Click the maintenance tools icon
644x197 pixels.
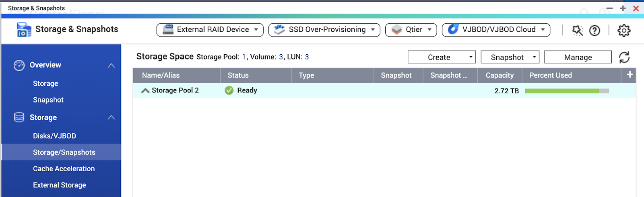578,30
